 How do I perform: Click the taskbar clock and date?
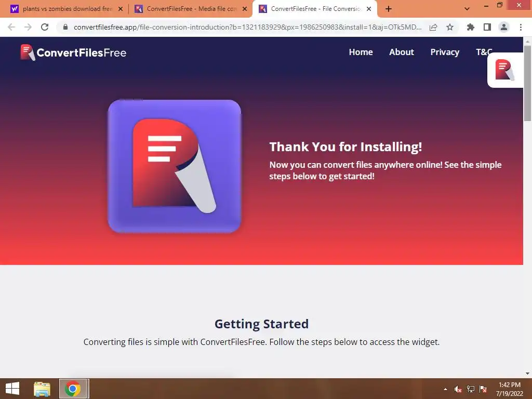[x=510, y=389]
